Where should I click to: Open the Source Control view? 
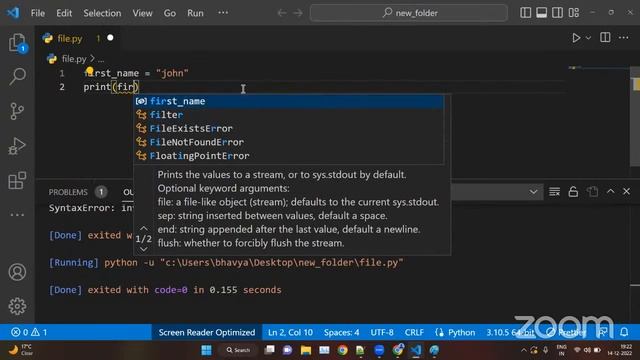point(17,111)
